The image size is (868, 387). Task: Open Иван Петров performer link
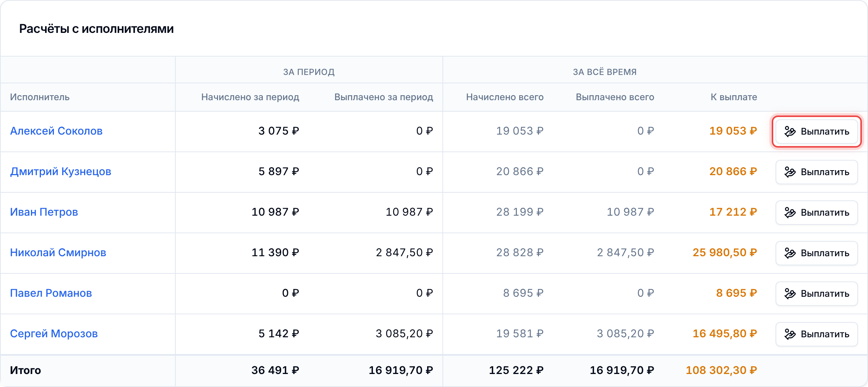[44, 212]
